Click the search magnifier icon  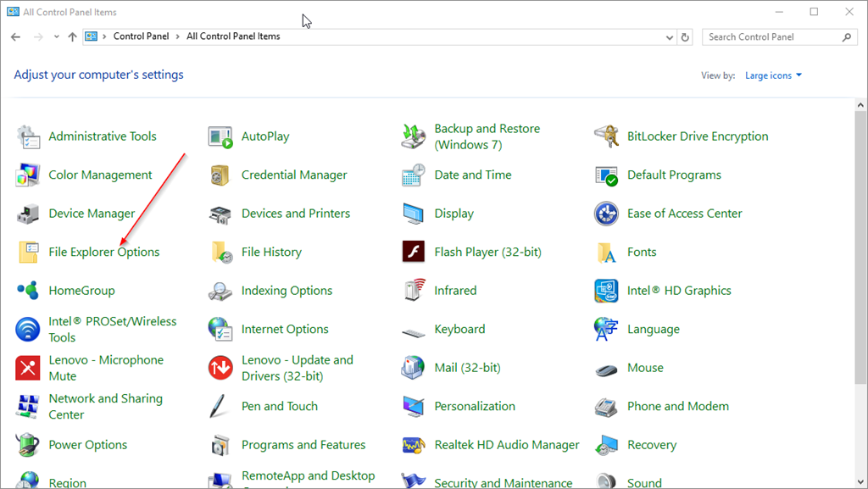[x=847, y=37]
